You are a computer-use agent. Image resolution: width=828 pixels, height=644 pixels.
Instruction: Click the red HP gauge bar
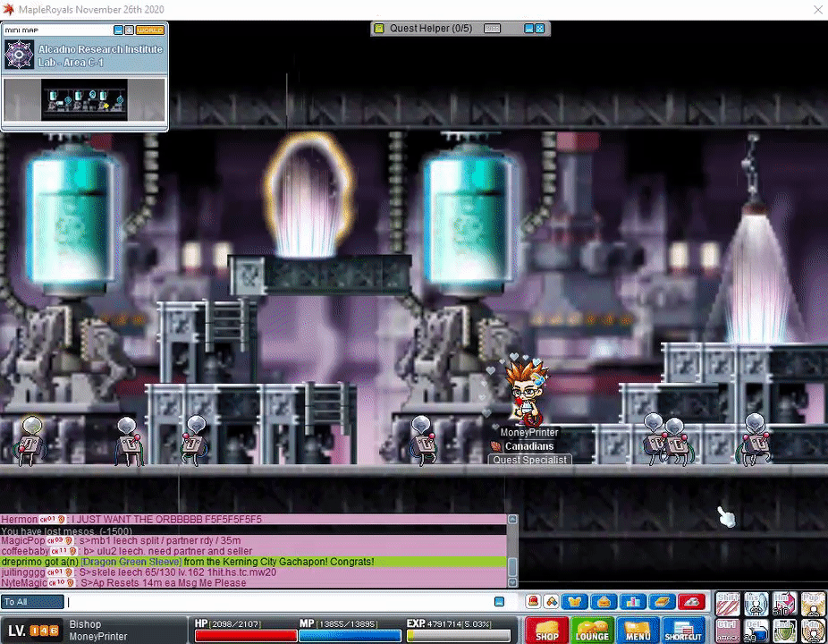coord(246,636)
